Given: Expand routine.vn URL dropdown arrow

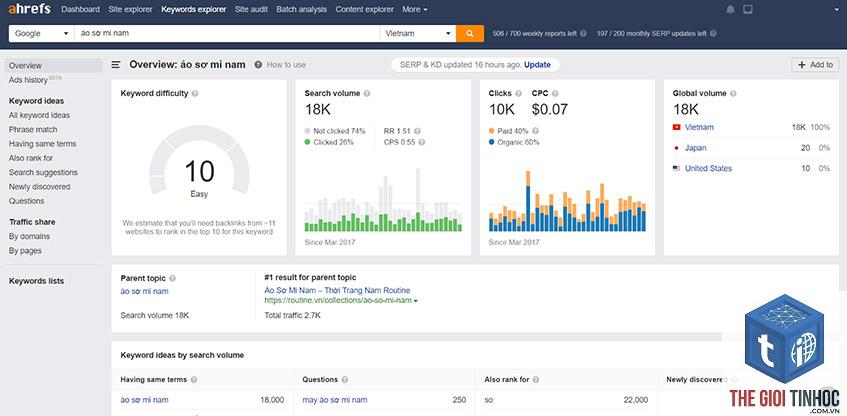Looking at the screenshot, I should (415, 301).
